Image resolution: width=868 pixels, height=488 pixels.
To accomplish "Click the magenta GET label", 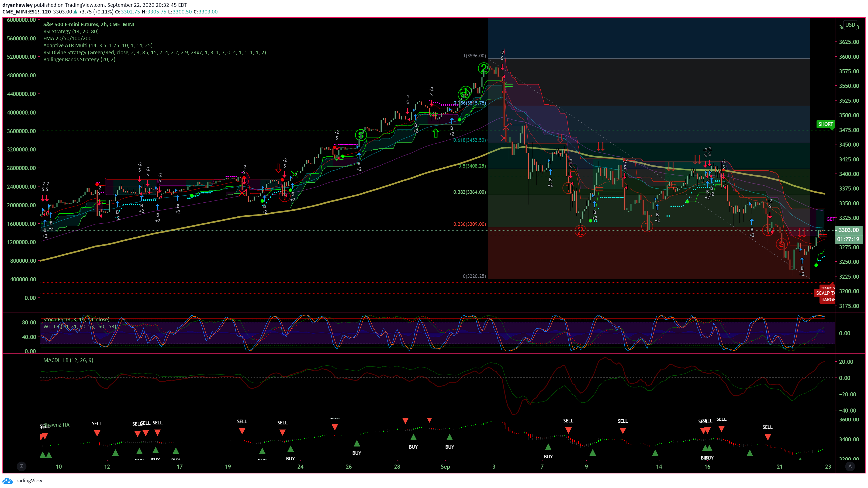I will (830, 219).
